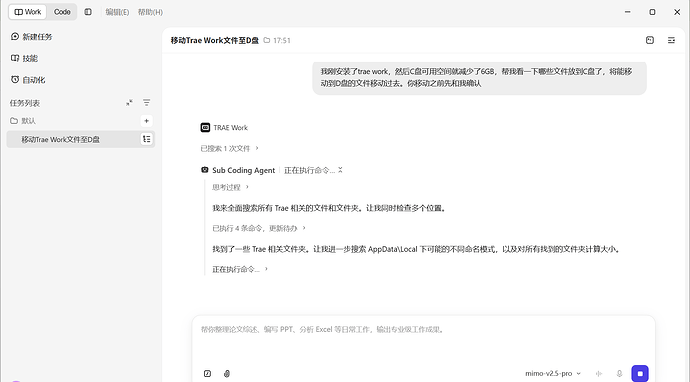Expand the 思考过程 thinking section
690x382 pixels.
(x=231, y=187)
